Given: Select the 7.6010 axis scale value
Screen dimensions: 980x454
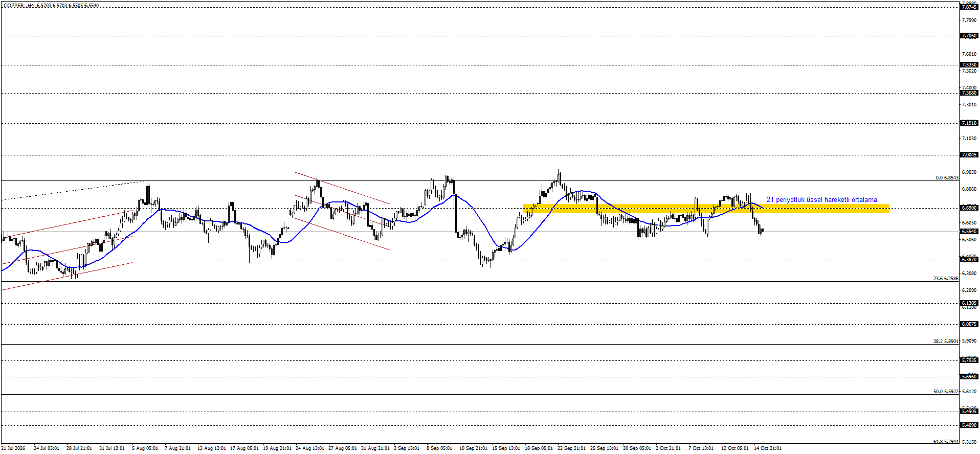Looking at the screenshot, I should (970, 54).
